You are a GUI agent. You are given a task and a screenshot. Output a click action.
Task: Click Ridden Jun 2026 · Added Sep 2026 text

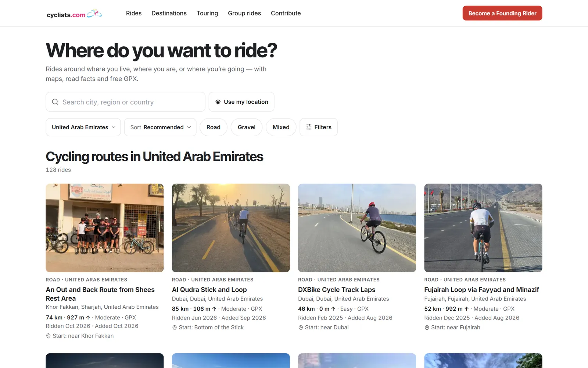219,318
